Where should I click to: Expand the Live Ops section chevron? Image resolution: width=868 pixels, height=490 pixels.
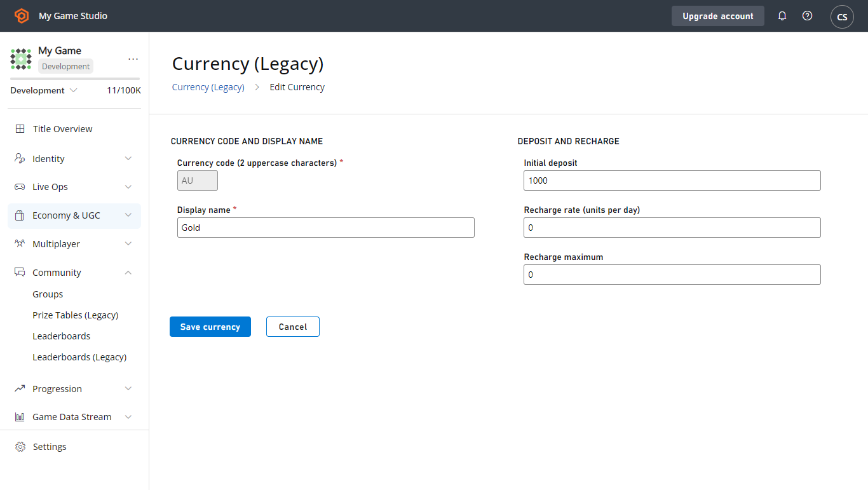tap(128, 187)
